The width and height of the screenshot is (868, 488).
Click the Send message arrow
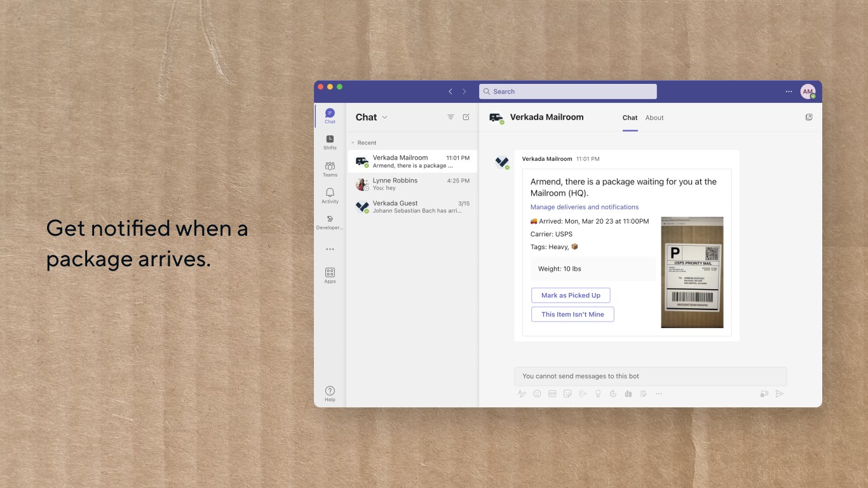[779, 394]
